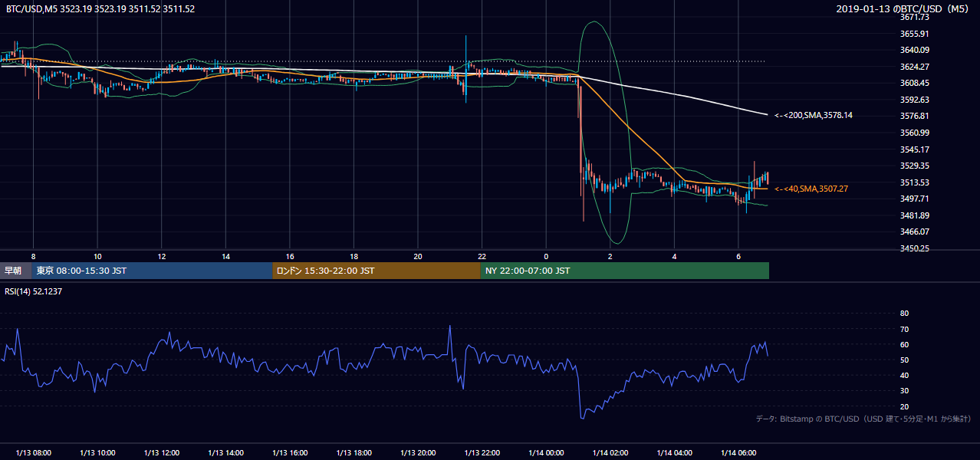Click price axis value 3592.63
This screenshot has width=980, height=460.
pos(915,100)
